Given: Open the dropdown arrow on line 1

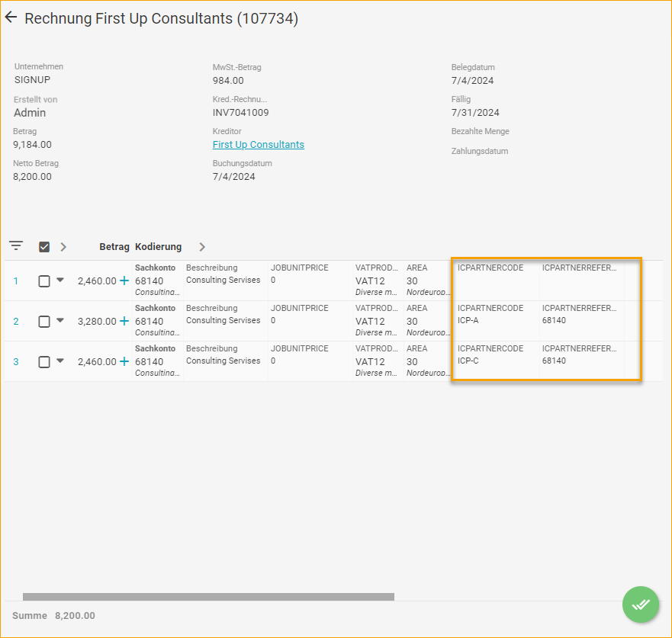Looking at the screenshot, I should coord(59,281).
